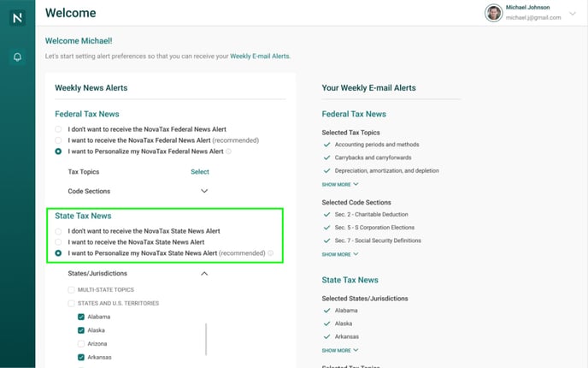The height and width of the screenshot is (368, 588).
Task: Open the notifications bell icon
Action: (17, 57)
